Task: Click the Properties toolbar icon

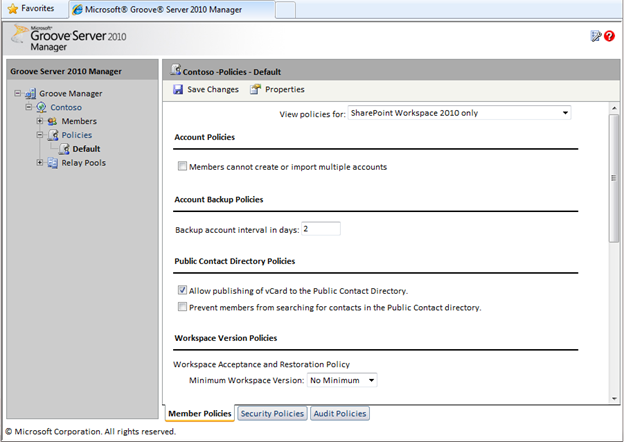Action: [256, 90]
